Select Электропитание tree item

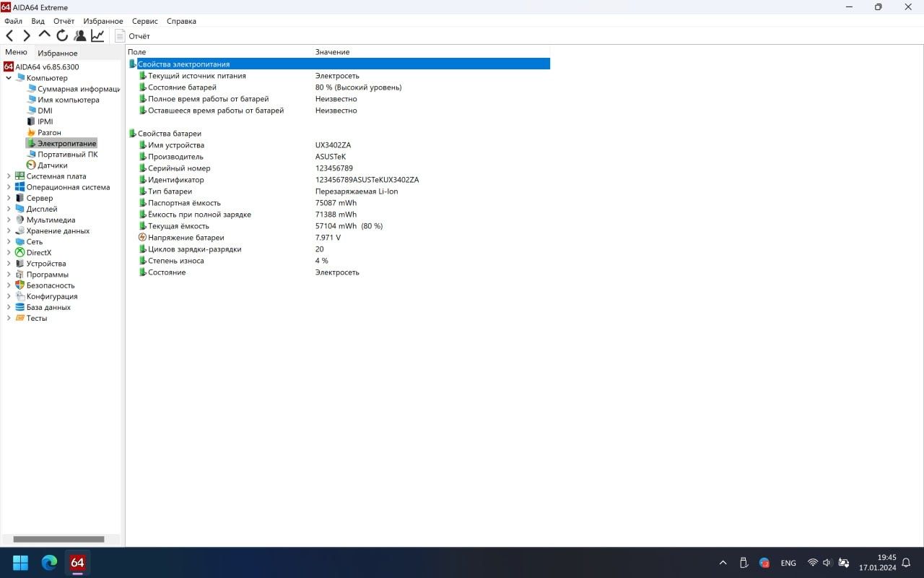[x=61, y=143]
